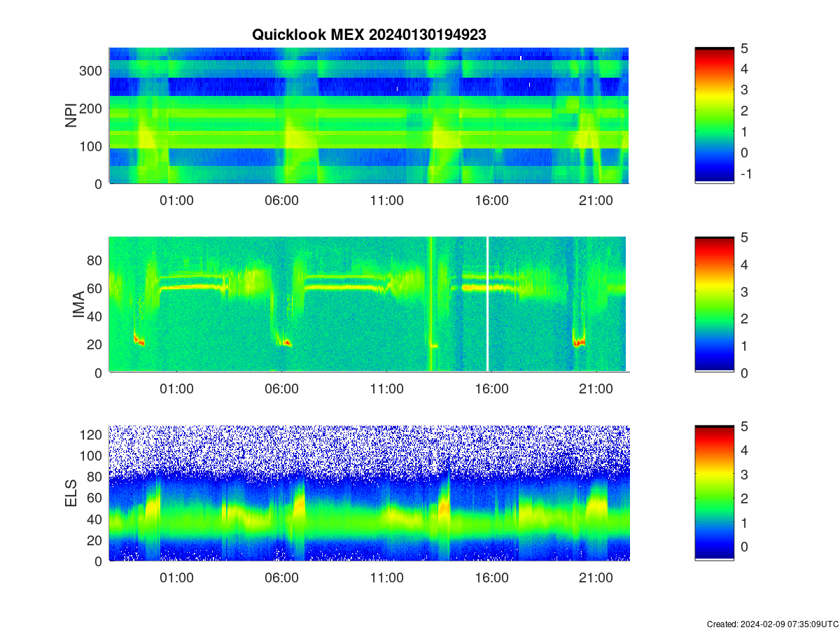Click the 11:00 tick under NPI panel
Screen dimensions: 840x630
386,200
